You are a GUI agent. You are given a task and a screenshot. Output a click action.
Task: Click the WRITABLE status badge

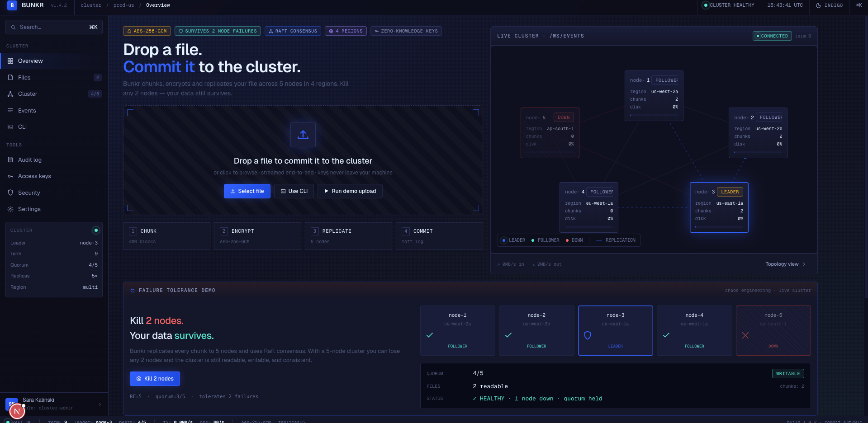coord(788,374)
